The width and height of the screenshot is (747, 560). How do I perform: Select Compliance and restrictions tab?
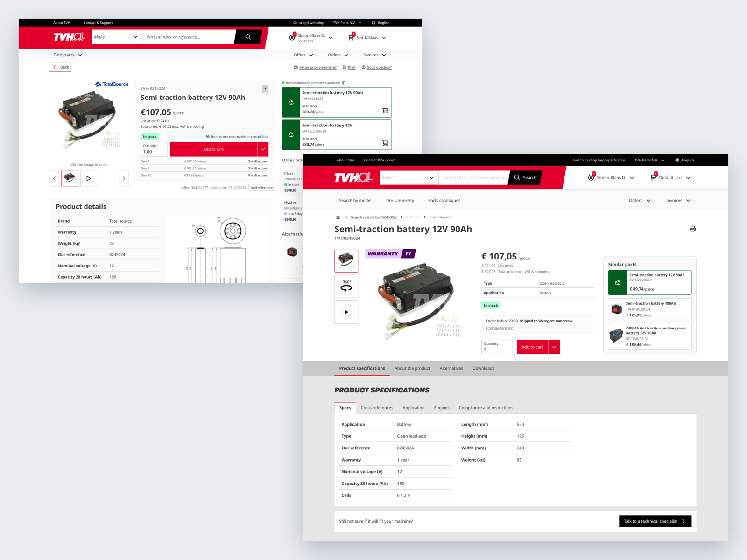click(x=486, y=408)
